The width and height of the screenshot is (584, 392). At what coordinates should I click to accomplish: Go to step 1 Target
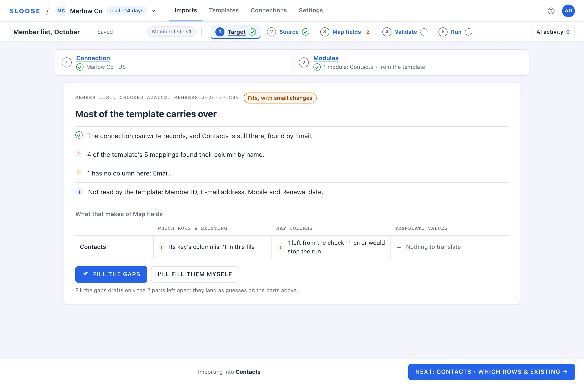pos(235,32)
